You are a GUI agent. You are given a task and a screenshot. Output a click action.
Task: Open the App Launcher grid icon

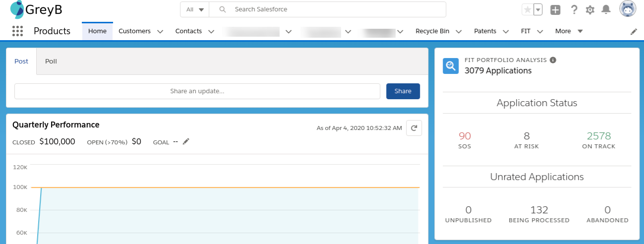tap(17, 31)
